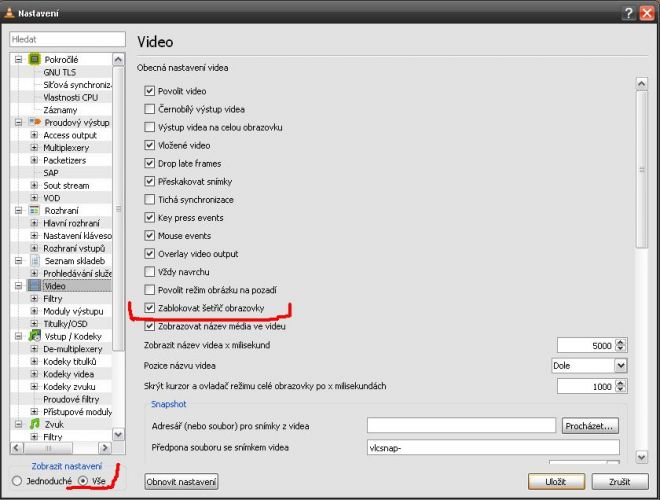Enable Výstup videa na celou obrazovku
This screenshot has height=500, width=660.
[x=149, y=127]
